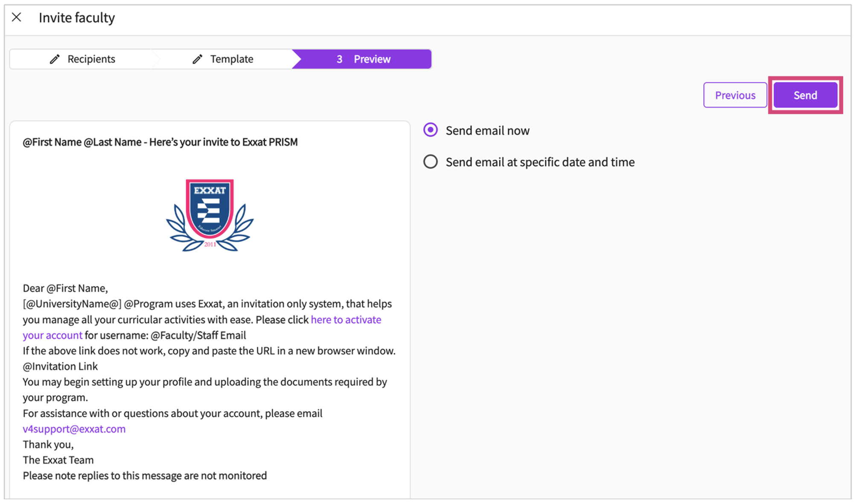This screenshot has height=504, width=856.
Task: Click the @Invitation Link placeholder text
Action: pyautogui.click(x=60, y=366)
